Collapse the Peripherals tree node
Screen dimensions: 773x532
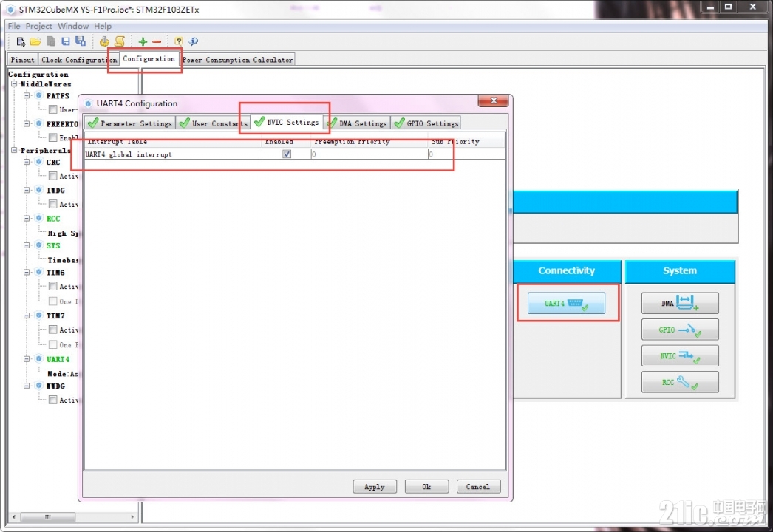(x=14, y=150)
